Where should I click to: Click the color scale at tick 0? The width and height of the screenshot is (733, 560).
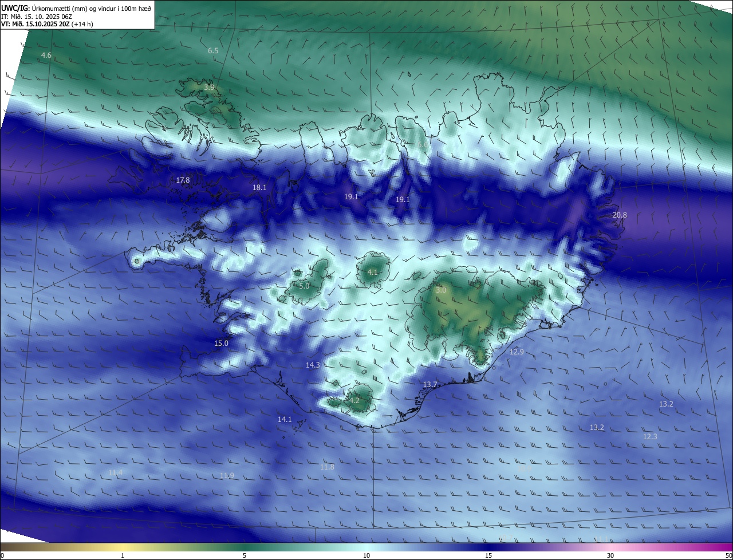[x=2, y=555]
